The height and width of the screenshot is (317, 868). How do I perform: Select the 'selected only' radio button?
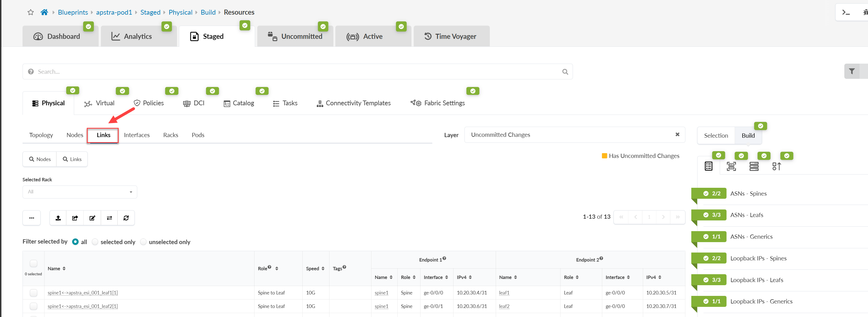(95, 242)
